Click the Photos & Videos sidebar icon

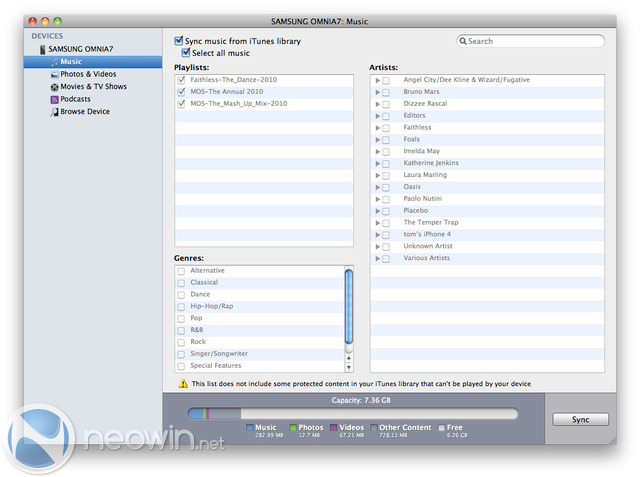coord(55,75)
